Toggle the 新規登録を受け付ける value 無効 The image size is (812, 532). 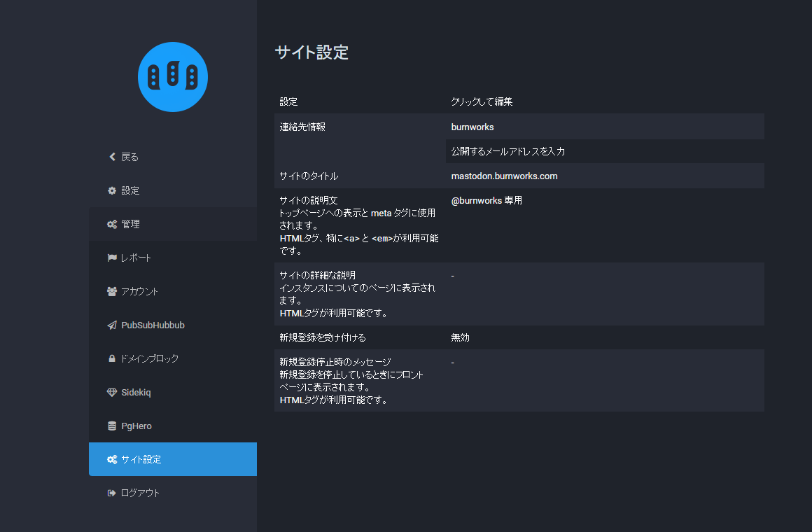coord(461,337)
